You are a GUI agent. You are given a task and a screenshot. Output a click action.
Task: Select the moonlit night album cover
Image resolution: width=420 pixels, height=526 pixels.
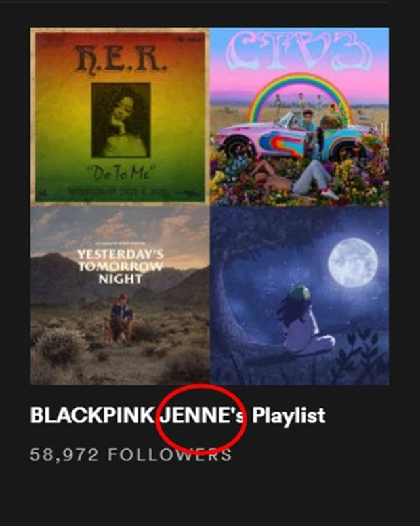[299, 295]
